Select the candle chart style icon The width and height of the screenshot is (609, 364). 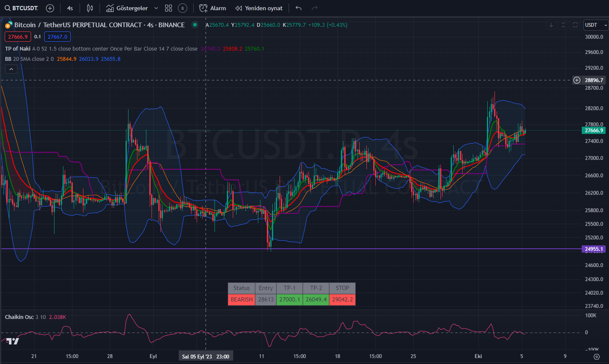click(89, 8)
